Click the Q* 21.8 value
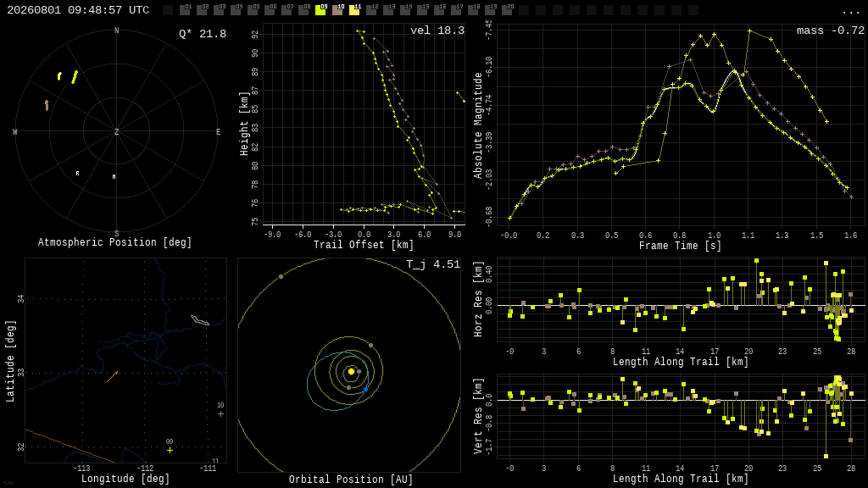This screenshot has width=868, height=488. (x=203, y=34)
